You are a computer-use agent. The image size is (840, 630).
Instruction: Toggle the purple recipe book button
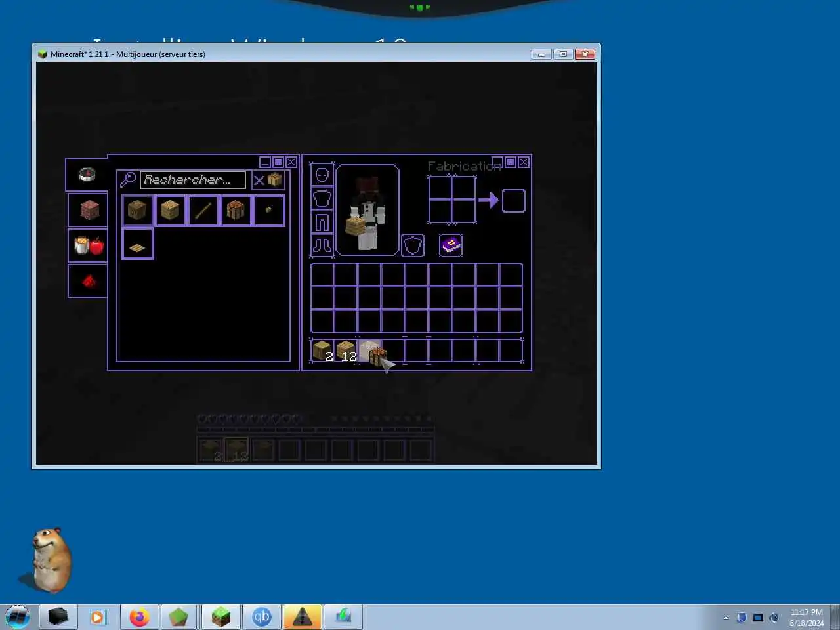point(451,245)
